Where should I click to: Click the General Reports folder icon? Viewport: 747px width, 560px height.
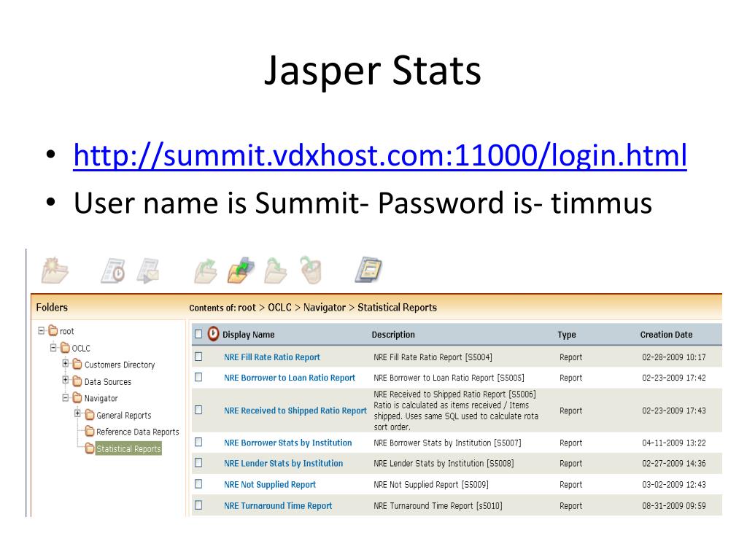90,415
